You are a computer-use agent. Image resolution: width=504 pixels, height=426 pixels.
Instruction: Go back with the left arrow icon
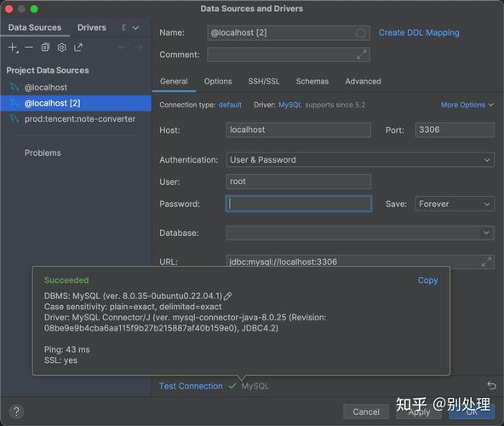click(122, 48)
